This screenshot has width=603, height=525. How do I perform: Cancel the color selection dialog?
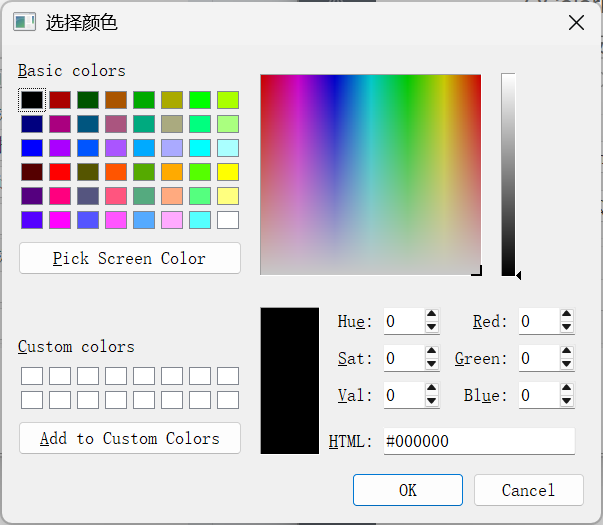[529, 490]
